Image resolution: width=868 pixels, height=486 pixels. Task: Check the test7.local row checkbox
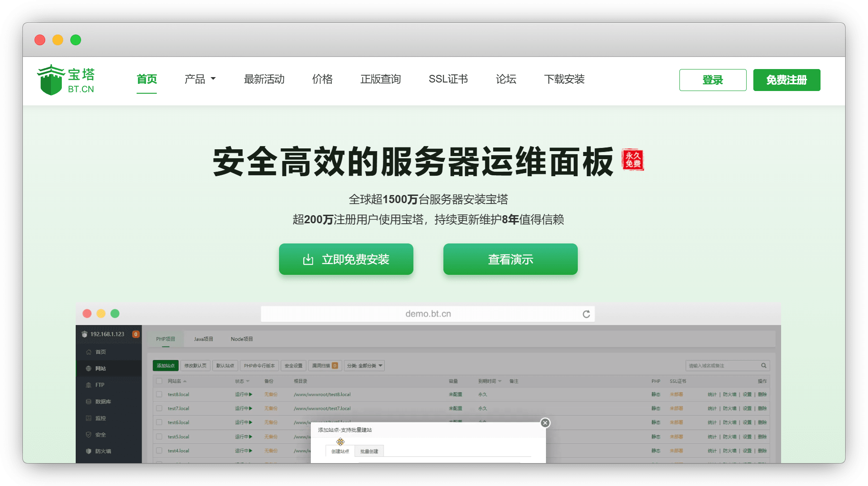tap(159, 408)
